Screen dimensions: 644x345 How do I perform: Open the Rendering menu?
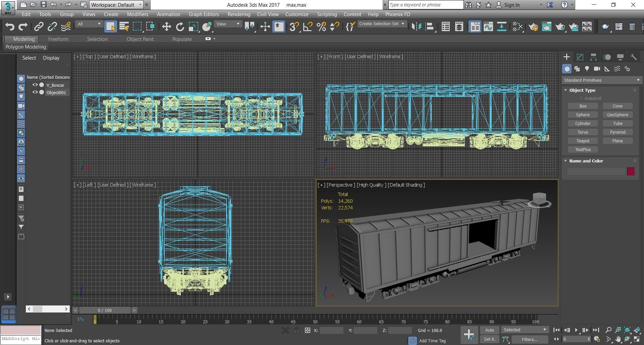pos(239,14)
